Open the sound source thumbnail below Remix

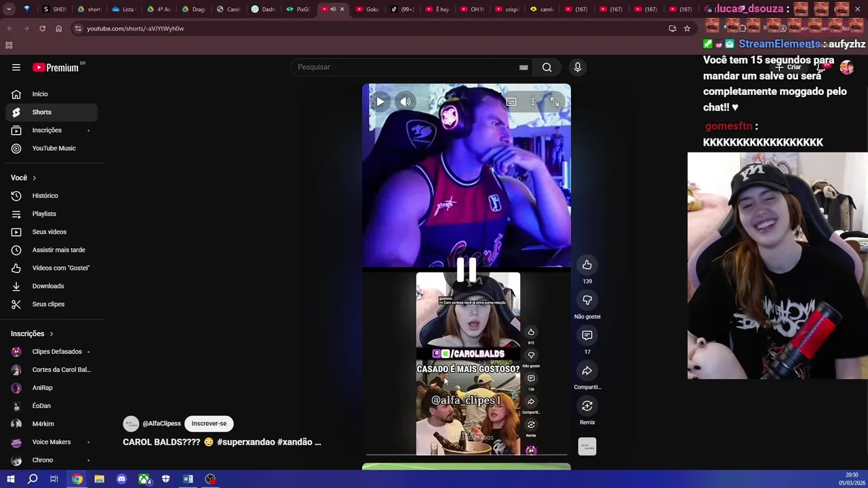587,447
